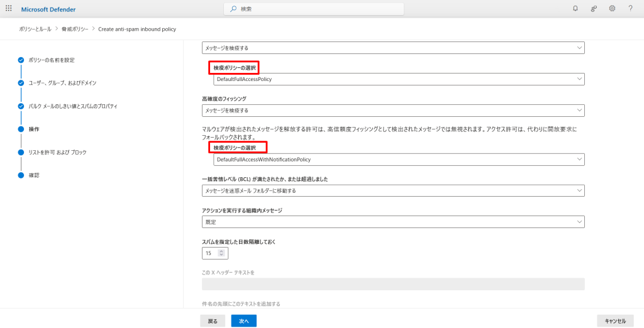
Task: Click the spam quarantine days stepper arrows
Action: click(x=221, y=253)
